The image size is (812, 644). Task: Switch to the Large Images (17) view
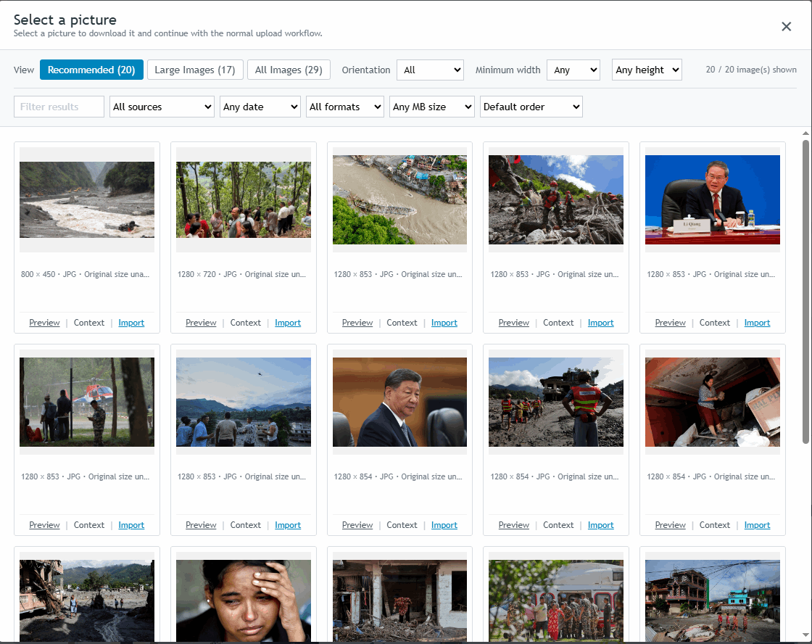click(x=195, y=70)
